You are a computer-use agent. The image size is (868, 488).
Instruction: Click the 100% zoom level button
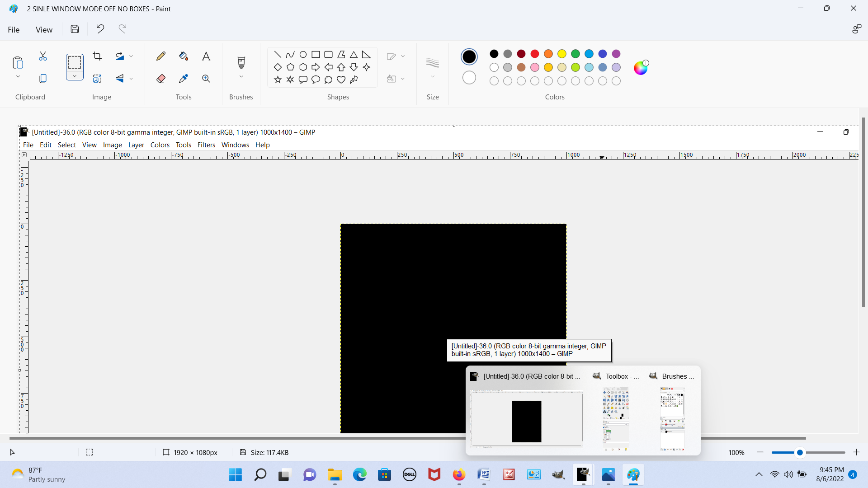[x=736, y=452]
